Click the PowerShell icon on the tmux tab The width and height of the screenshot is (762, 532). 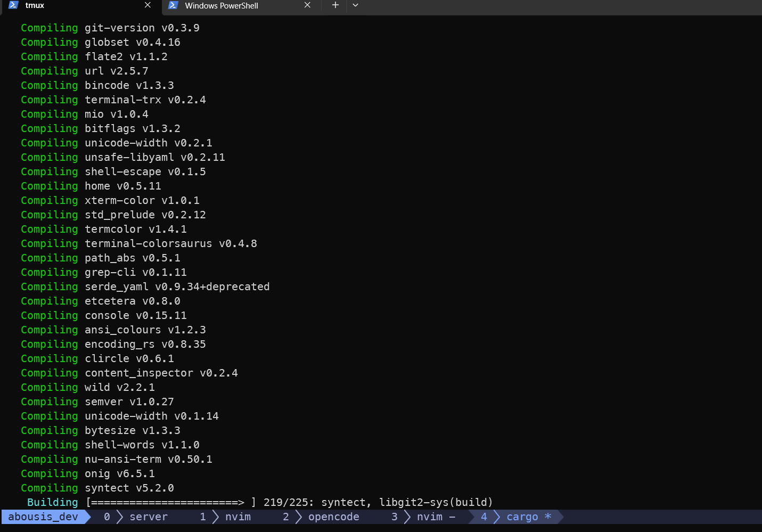click(13, 5)
